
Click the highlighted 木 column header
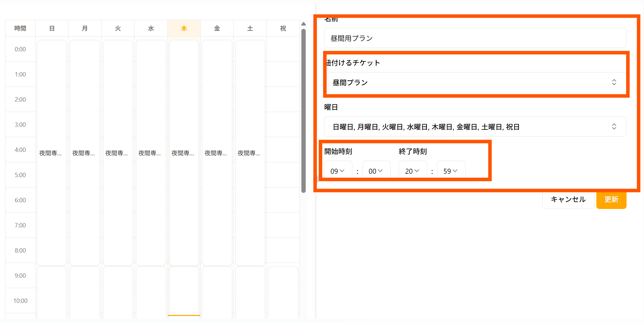184,29
